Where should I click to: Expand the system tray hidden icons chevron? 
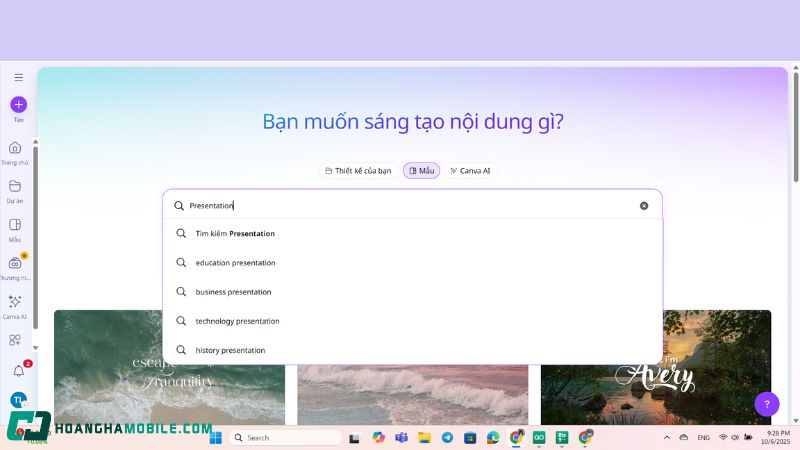[667, 438]
